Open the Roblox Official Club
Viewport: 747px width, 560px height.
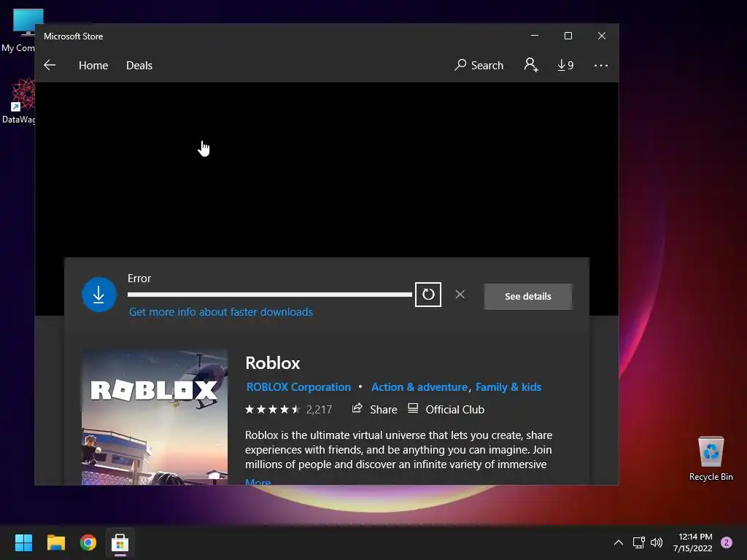446,409
